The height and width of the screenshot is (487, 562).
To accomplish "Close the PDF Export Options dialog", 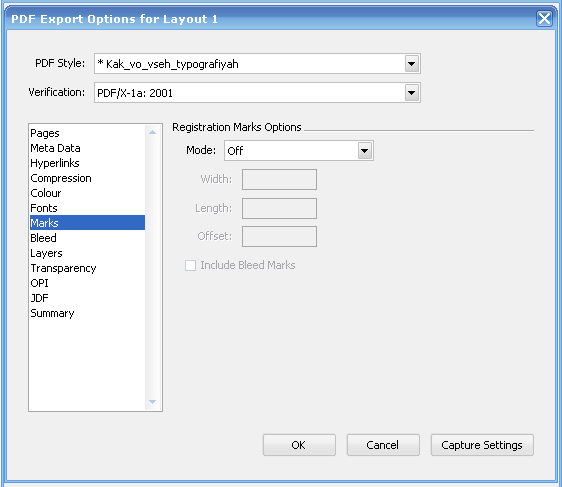I will click(544, 19).
